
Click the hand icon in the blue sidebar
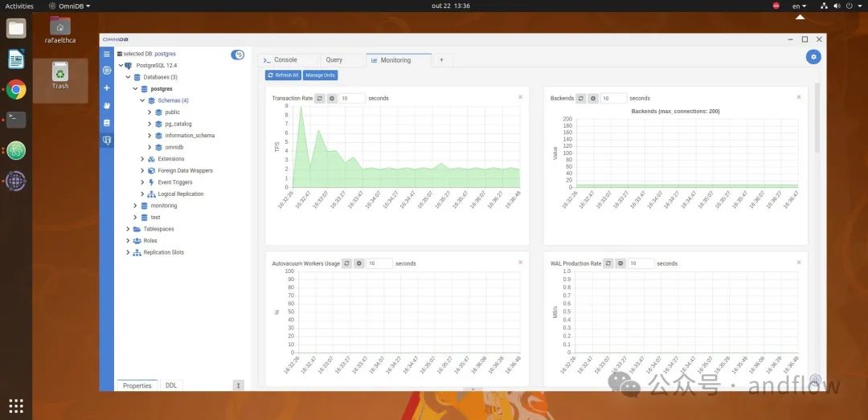[107, 105]
